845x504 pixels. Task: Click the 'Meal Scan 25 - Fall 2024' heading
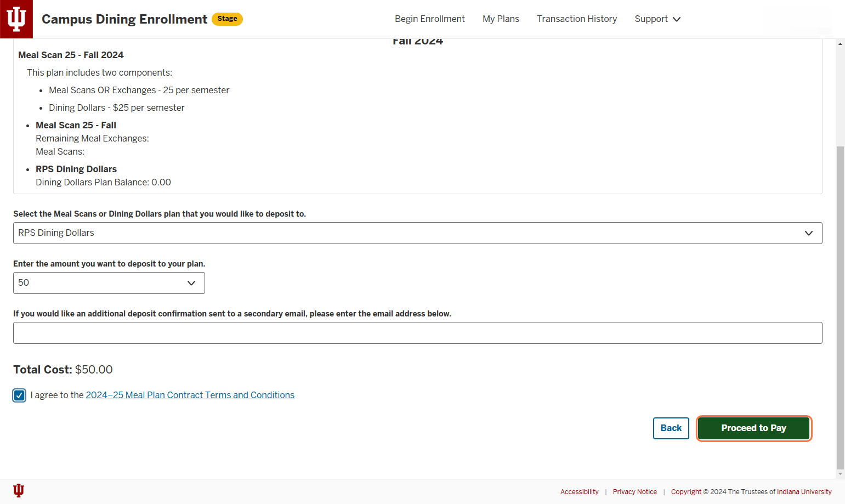(71, 55)
